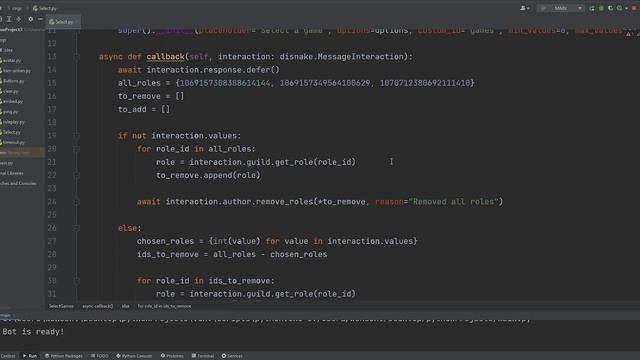The width and height of the screenshot is (640, 360).
Task: Click line number 27 in the gutter
Action: (52, 241)
